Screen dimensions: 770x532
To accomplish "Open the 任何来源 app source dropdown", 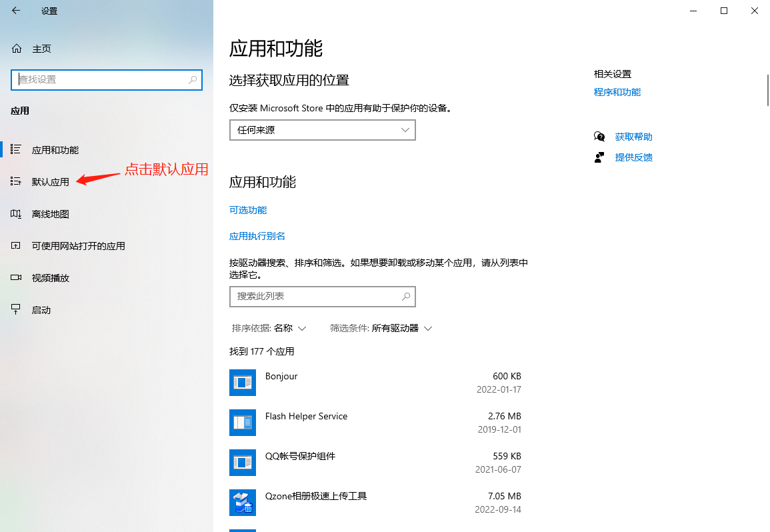I will pyautogui.click(x=322, y=130).
